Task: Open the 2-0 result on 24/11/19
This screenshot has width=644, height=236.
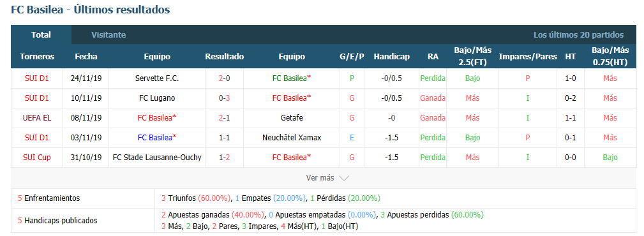Action: (x=224, y=78)
